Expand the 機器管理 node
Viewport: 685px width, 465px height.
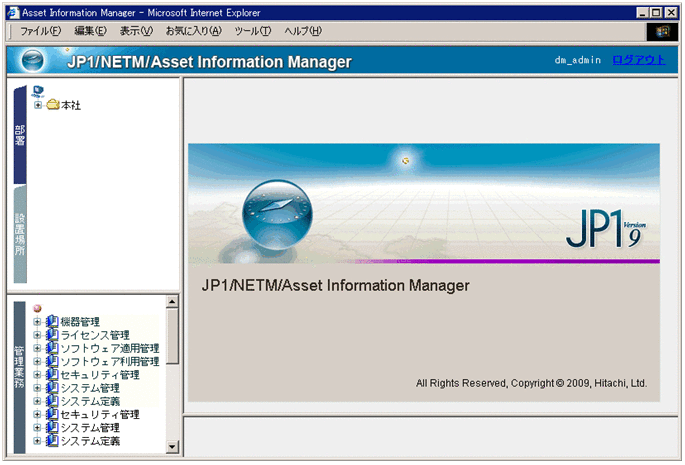click(37, 322)
